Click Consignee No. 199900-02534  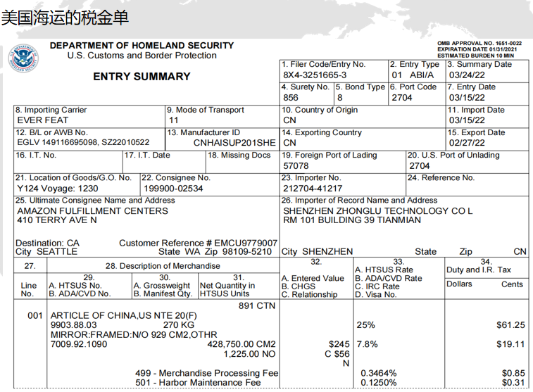coord(173,189)
